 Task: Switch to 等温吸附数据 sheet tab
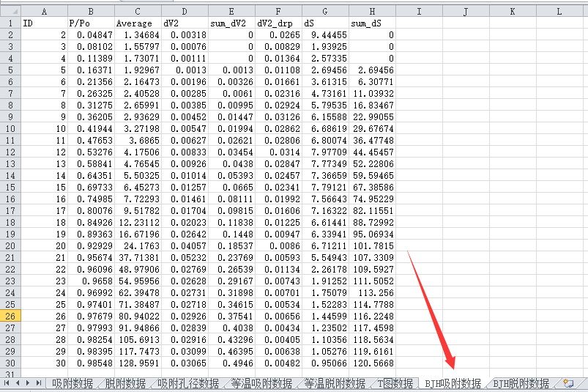click(261, 383)
